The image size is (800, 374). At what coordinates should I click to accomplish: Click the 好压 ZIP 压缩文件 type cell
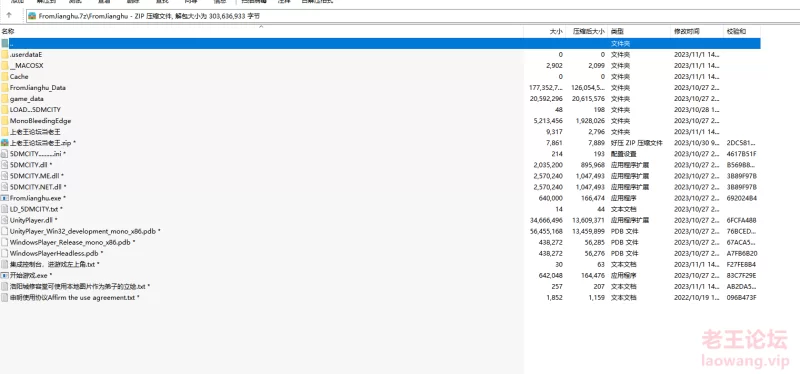click(636, 143)
